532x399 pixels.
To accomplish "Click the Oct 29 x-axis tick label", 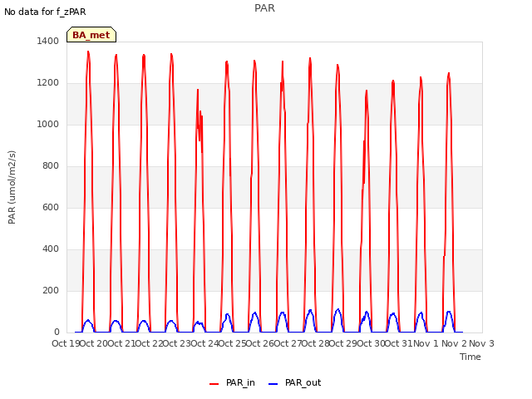I will [x=343, y=343].
